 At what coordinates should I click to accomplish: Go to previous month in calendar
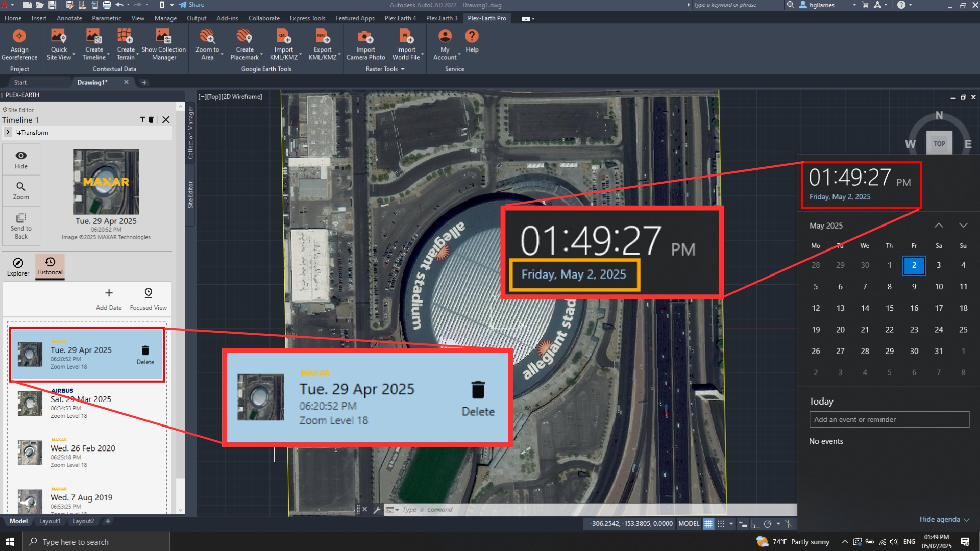939,226
